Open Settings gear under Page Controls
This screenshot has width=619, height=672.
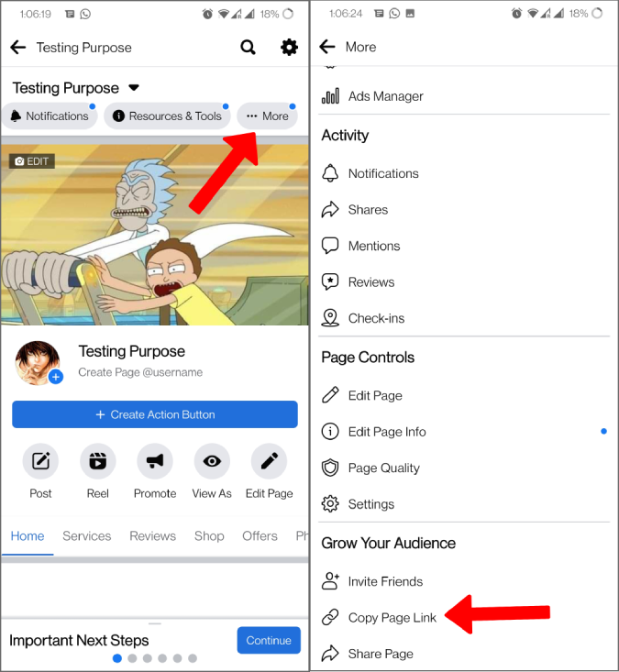click(x=330, y=504)
